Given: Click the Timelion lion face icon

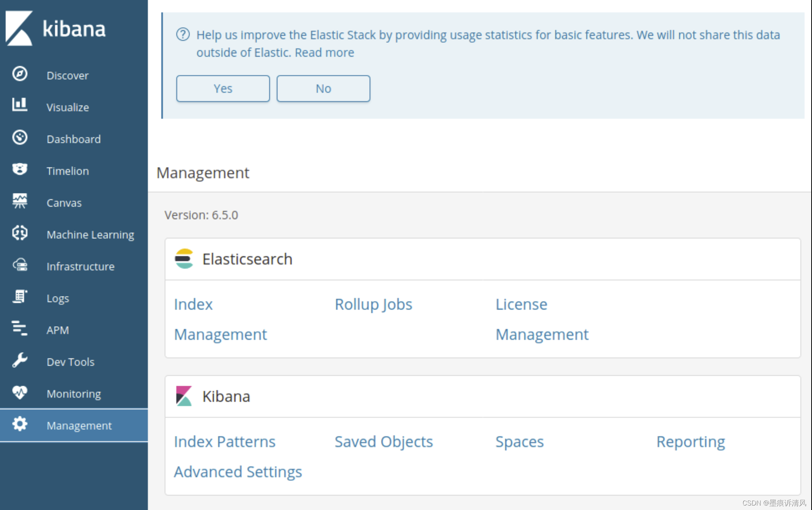Looking at the screenshot, I should coord(20,169).
